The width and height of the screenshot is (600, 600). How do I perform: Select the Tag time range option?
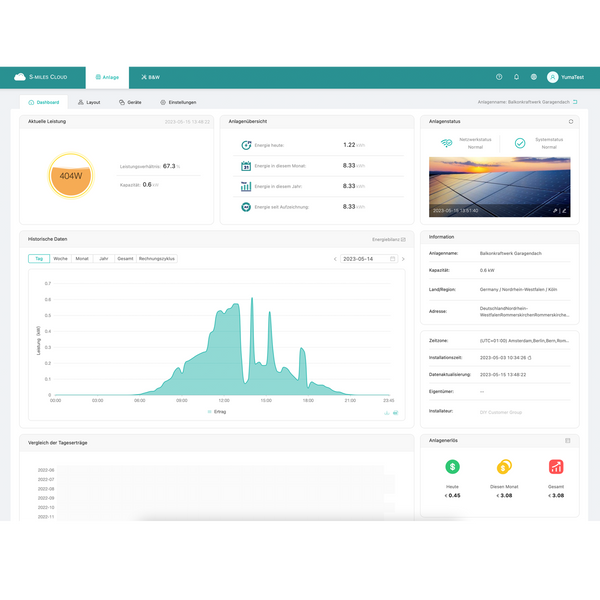pyautogui.click(x=39, y=258)
